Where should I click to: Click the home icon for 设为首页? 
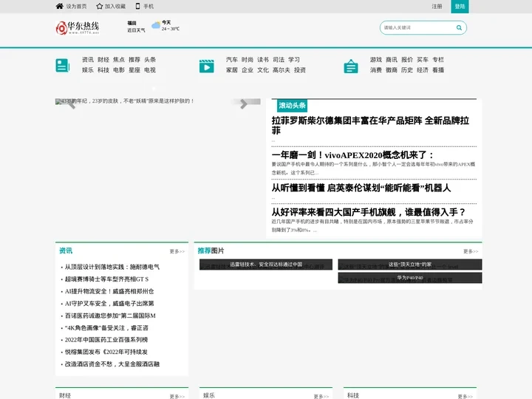coord(59,6)
